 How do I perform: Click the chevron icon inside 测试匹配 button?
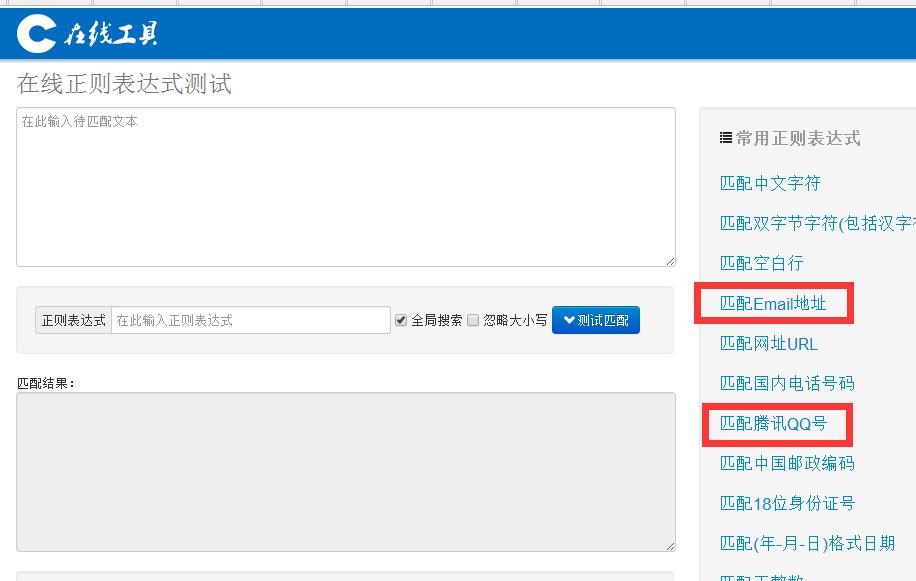[569, 320]
